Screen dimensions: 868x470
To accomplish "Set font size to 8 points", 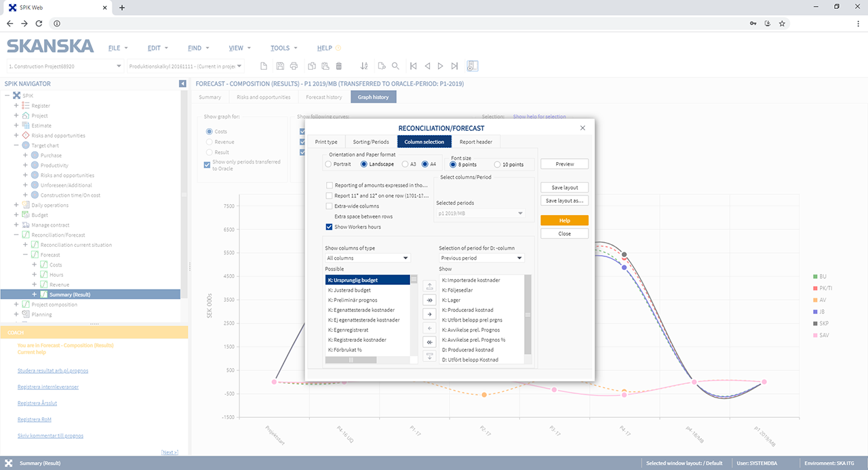I will 452,165.
